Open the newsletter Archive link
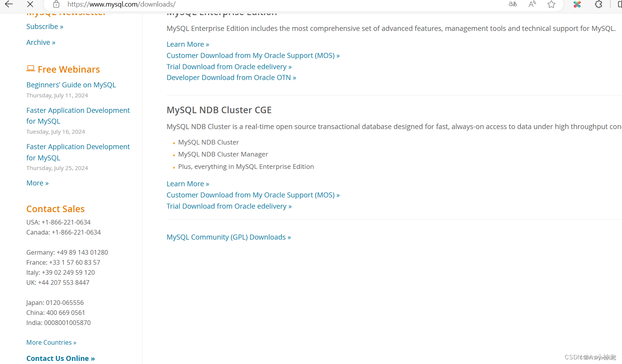 pos(41,42)
